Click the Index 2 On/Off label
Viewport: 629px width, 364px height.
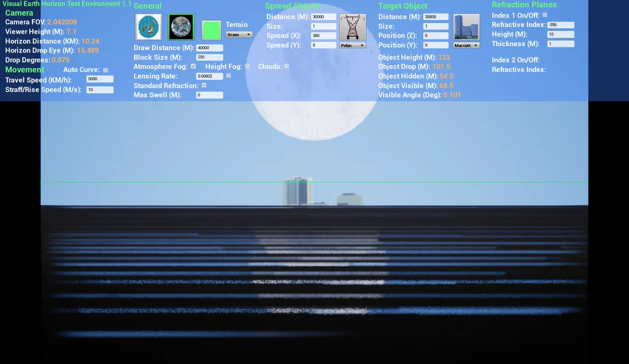click(x=515, y=60)
